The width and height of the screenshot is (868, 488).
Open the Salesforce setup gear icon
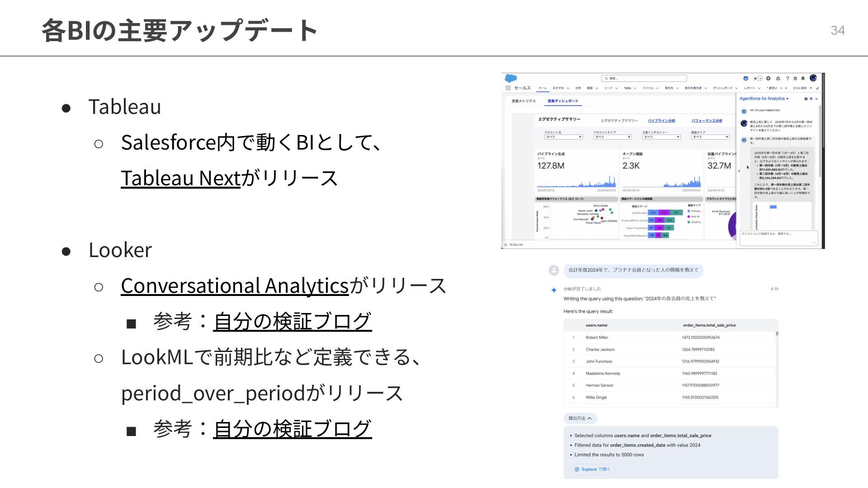[x=795, y=79]
